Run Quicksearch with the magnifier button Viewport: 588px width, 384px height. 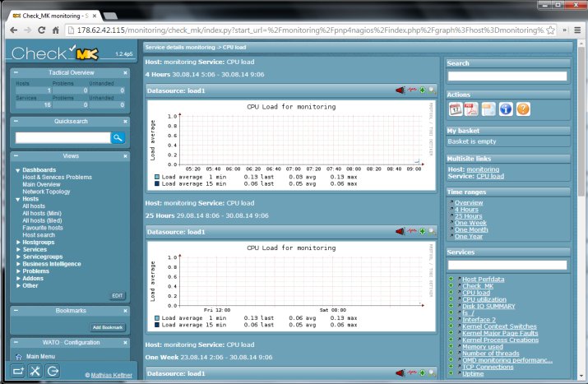[118, 137]
